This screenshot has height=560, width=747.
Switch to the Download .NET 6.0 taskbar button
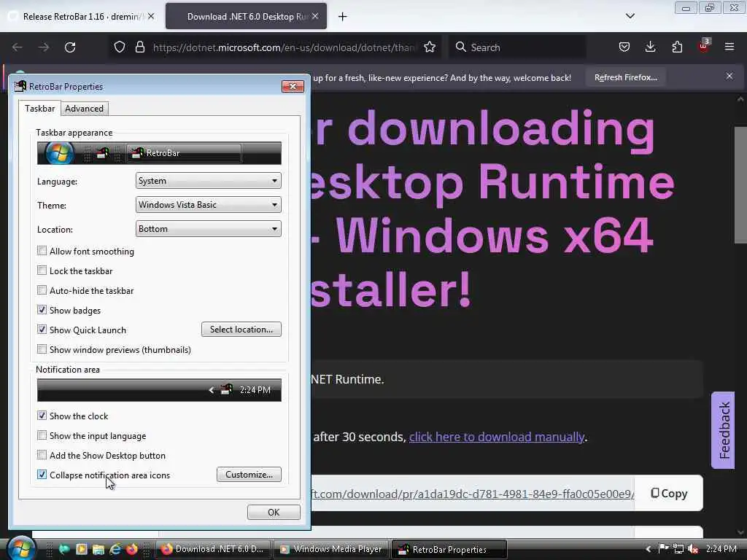213,549
